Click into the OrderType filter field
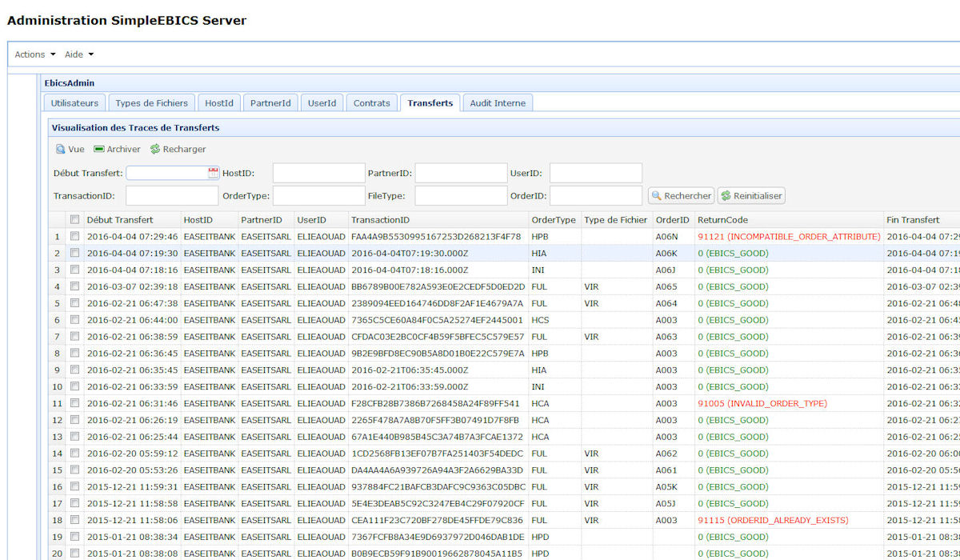Image resolution: width=960 pixels, height=560 pixels. (x=318, y=196)
